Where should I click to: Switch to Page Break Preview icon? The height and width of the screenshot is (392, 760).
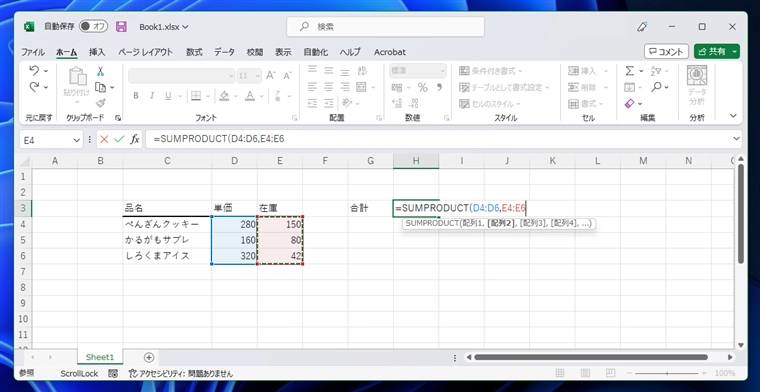point(611,373)
